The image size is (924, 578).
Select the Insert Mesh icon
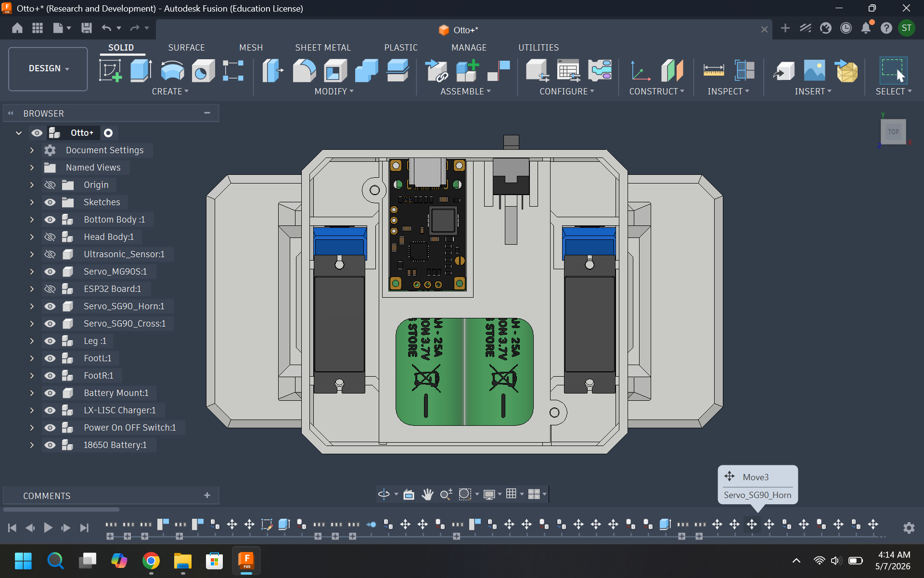[x=846, y=70]
